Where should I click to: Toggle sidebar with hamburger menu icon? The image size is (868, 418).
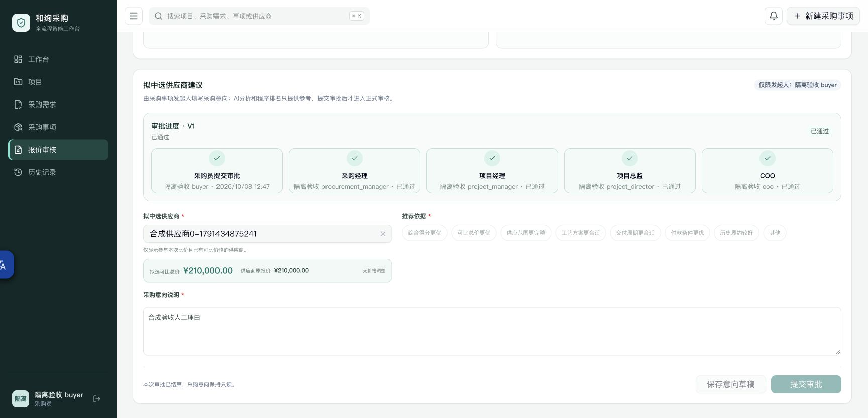point(134,16)
